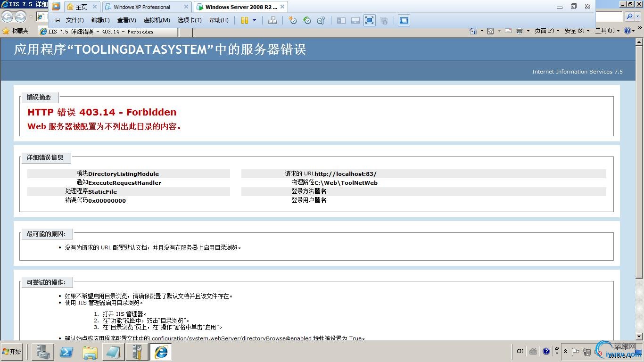Viewport: 644px width, 362px height.
Task: Click the notepad-like taskbar icon
Action: 114,352
